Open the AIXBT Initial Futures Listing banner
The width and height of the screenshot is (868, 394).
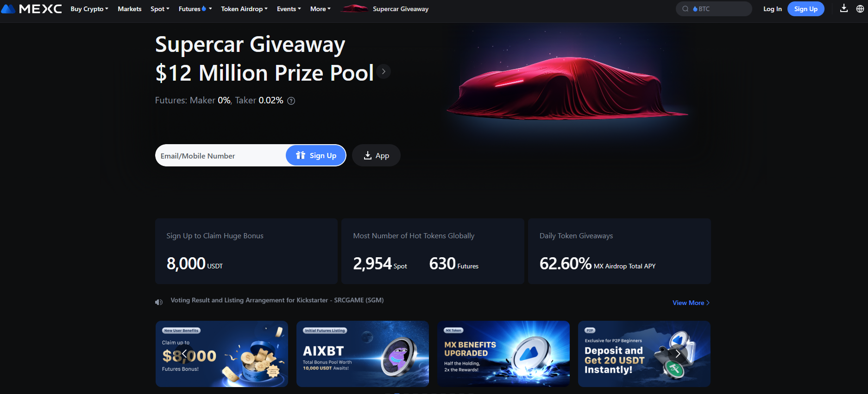(x=363, y=354)
